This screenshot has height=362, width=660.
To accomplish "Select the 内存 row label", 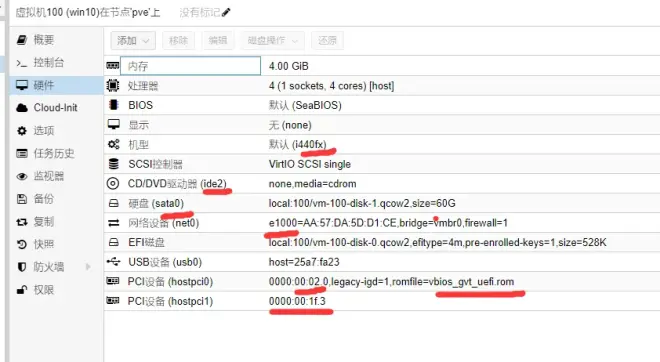I will pos(138,66).
